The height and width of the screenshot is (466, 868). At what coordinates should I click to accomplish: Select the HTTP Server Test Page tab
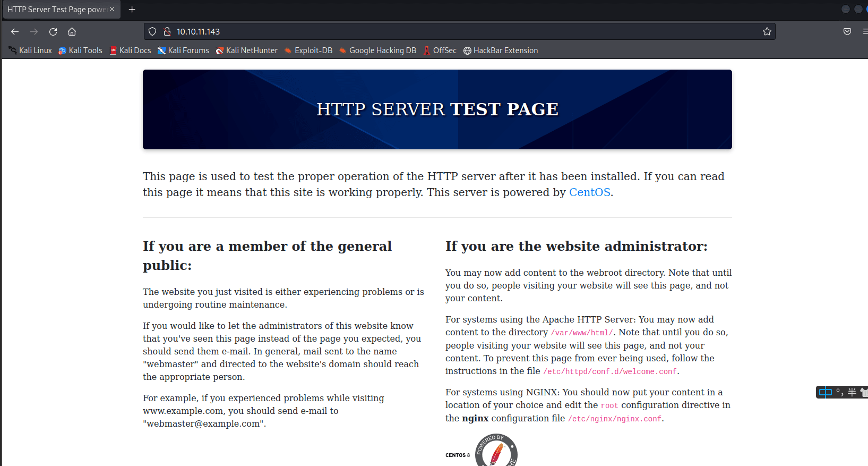[x=56, y=10]
